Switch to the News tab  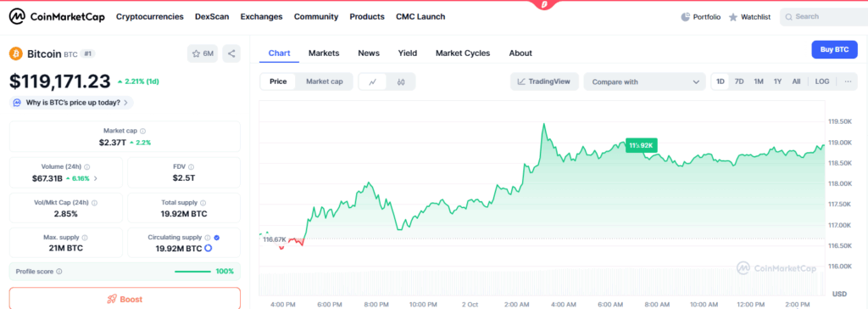click(x=369, y=53)
